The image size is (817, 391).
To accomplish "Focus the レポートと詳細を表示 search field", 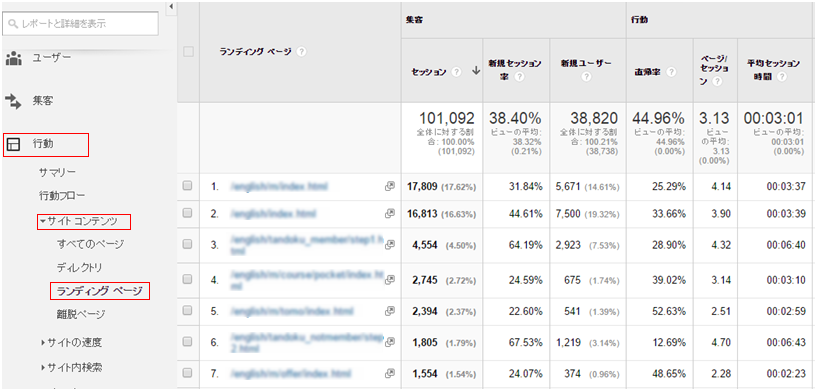I will [x=80, y=23].
